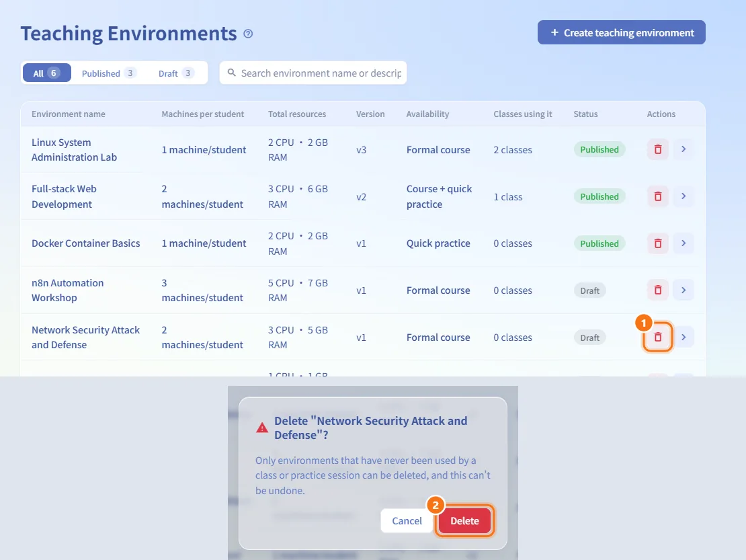Image resolution: width=746 pixels, height=560 pixels.
Task: Click trash icon for Full-stack Web Development
Action: tap(658, 196)
